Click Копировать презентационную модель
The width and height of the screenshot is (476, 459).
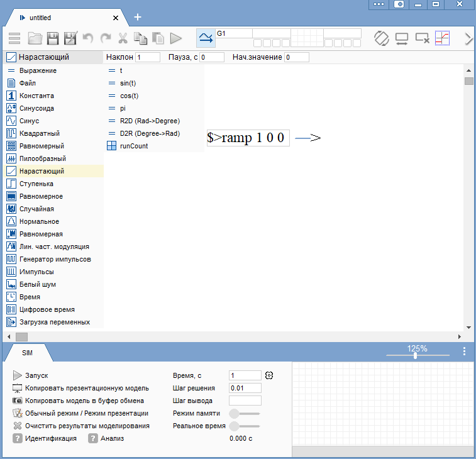(80, 388)
